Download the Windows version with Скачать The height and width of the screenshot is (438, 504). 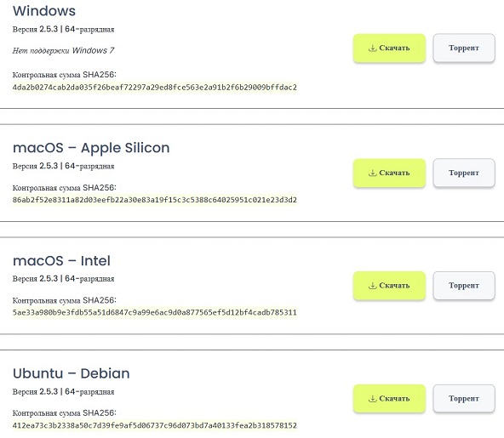389,48
